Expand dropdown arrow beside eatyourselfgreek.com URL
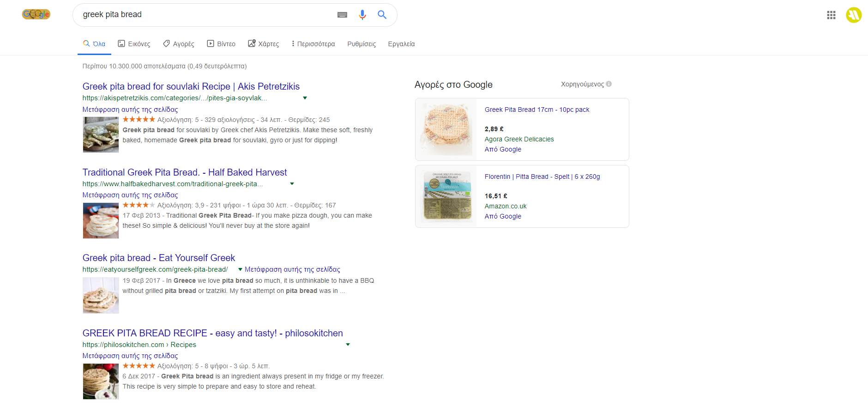The width and height of the screenshot is (868, 414). (x=240, y=269)
